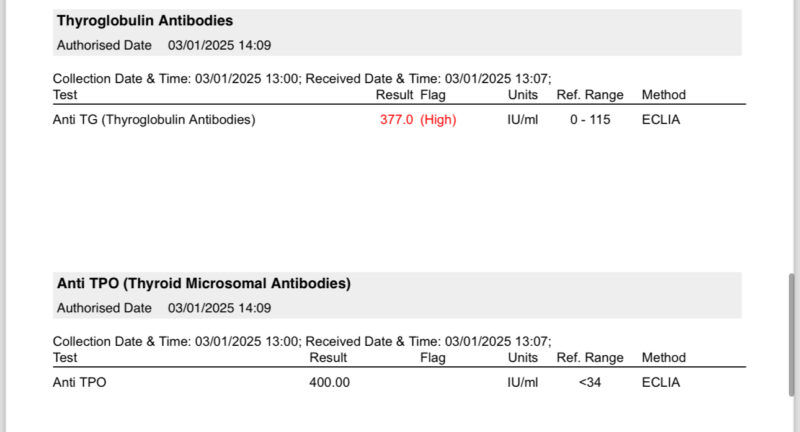Click the Method column header in the first table

(x=664, y=95)
